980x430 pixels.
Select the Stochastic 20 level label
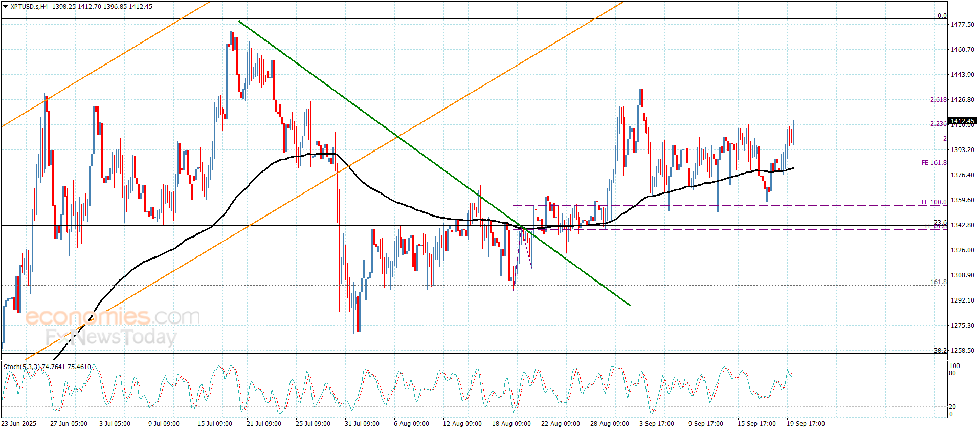point(952,406)
